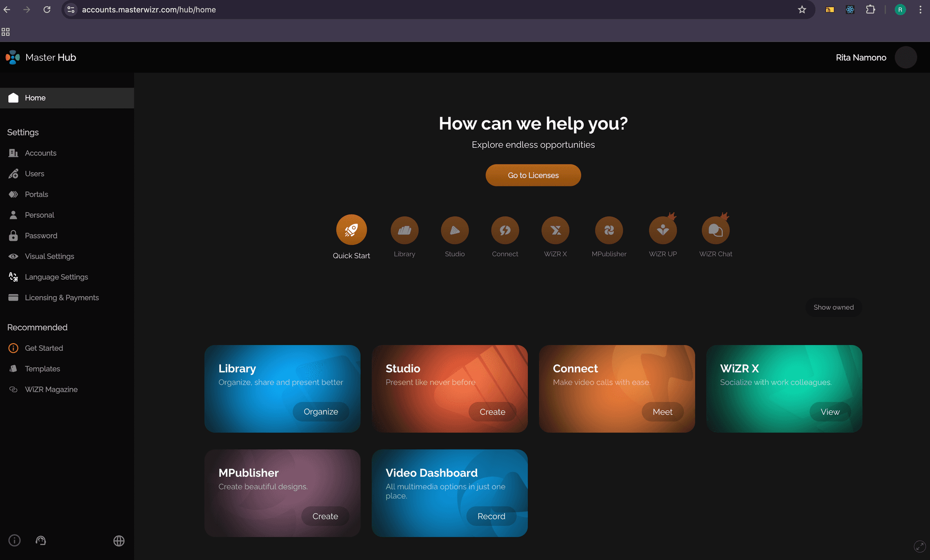Screen dimensions: 930x560
Task: Open Language Settings dropdown
Action: pos(56,277)
